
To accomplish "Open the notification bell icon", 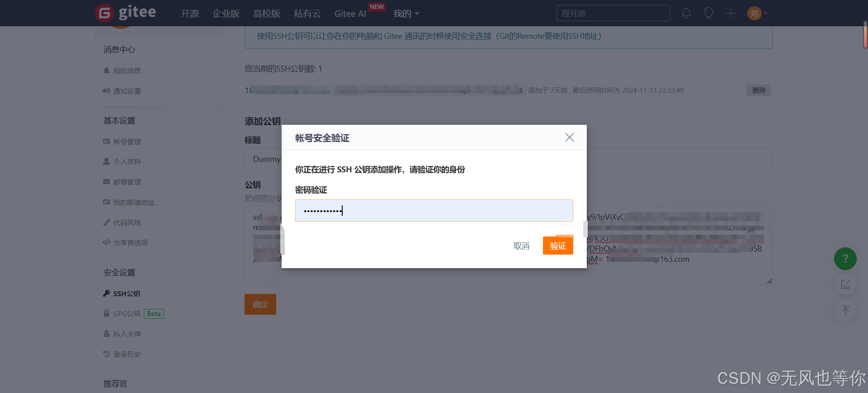I will point(686,13).
